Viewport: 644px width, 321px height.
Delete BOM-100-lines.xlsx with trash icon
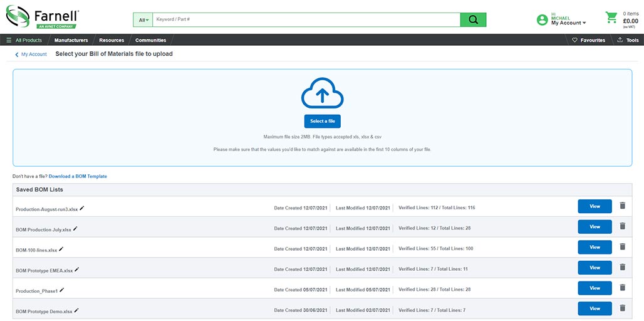click(x=622, y=246)
